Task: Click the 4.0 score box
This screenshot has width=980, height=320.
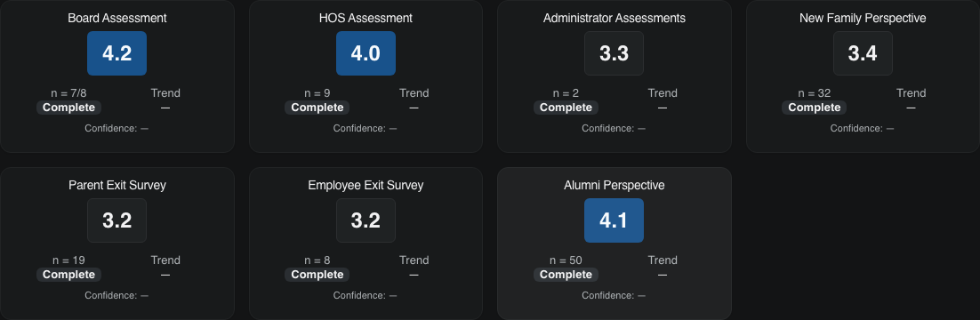Action: click(365, 53)
